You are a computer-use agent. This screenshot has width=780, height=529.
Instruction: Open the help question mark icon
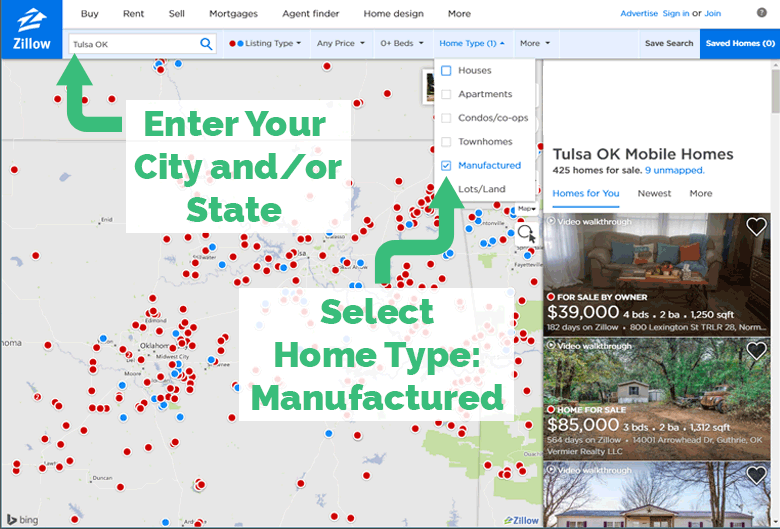point(762,12)
